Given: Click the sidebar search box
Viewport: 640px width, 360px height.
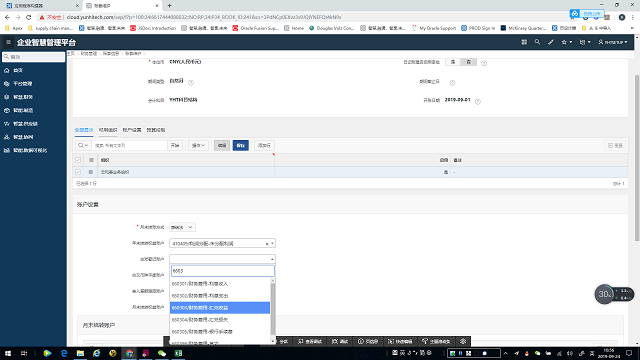Looking at the screenshot, I should pyautogui.click(x=33, y=57).
